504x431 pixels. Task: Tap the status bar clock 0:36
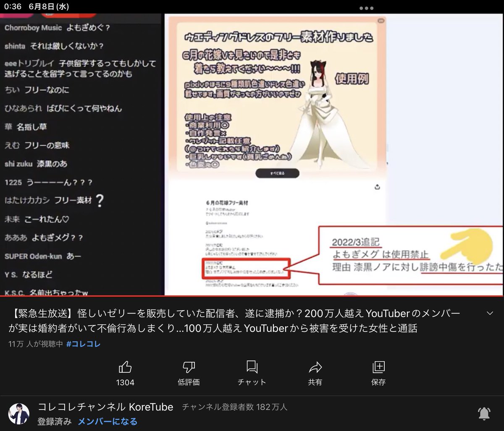tap(13, 7)
